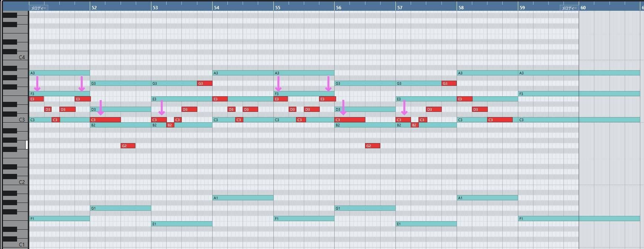This screenshot has width=644, height=249.
Task: Select the teal A1 bass note in bar 54
Action: tap(243, 198)
